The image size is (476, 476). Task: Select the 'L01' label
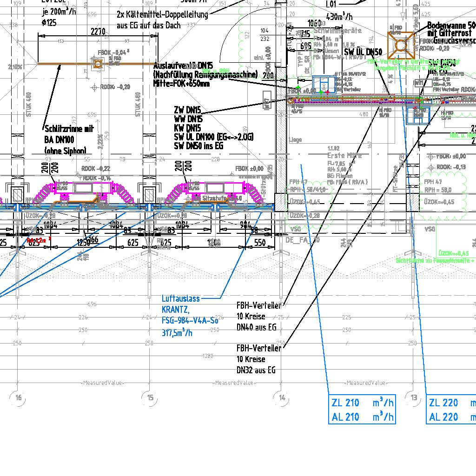pyautogui.click(x=331, y=5)
